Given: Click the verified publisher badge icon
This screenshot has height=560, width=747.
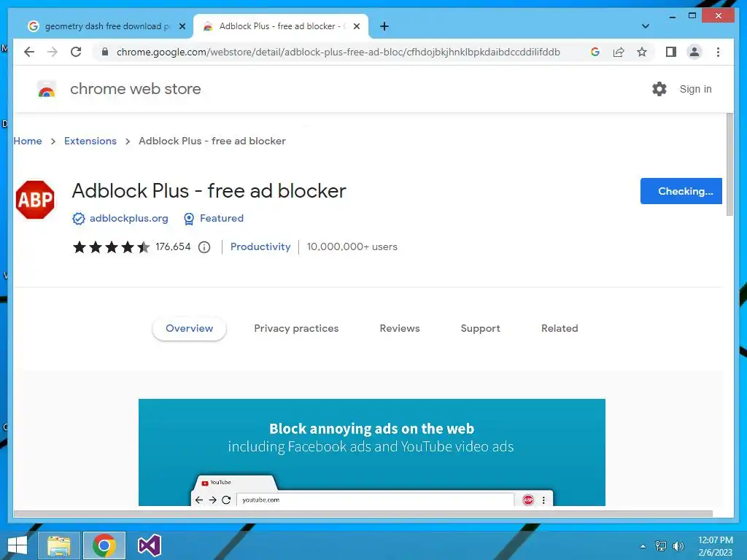Looking at the screenshot, I should pos(79,219).
